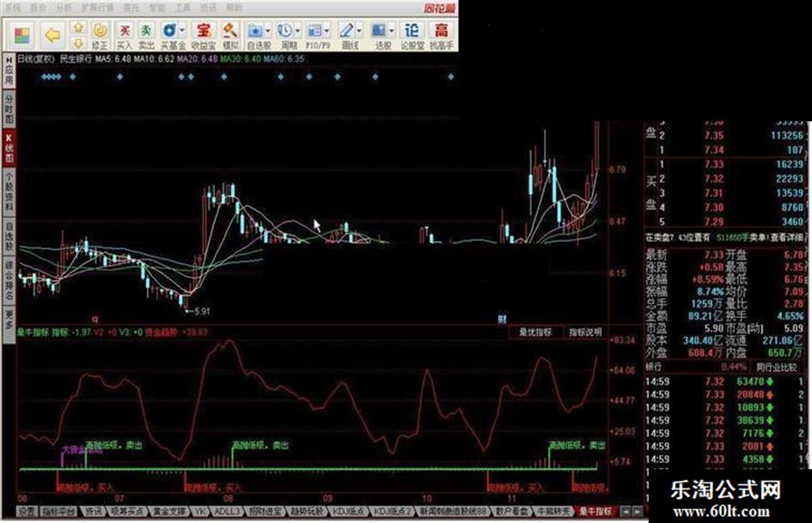
Task: Click the 周期 clock icon
Action: (x=284, y=31)
